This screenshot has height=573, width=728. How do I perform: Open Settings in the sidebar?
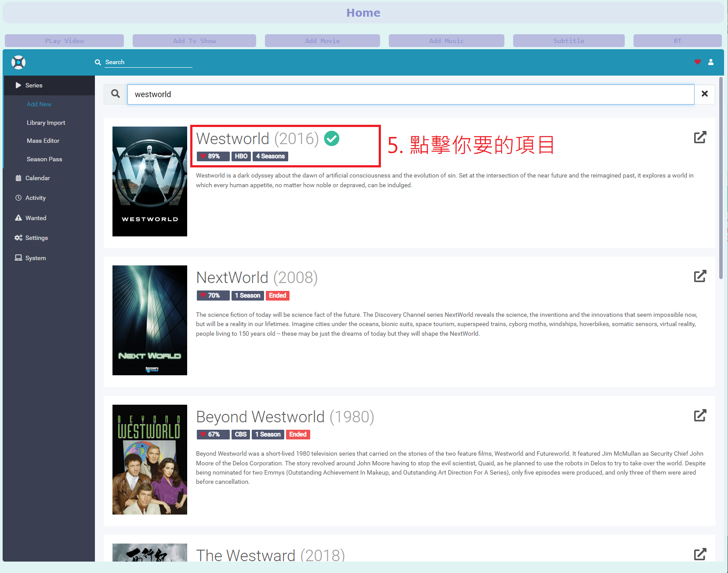tap(36, 238)
